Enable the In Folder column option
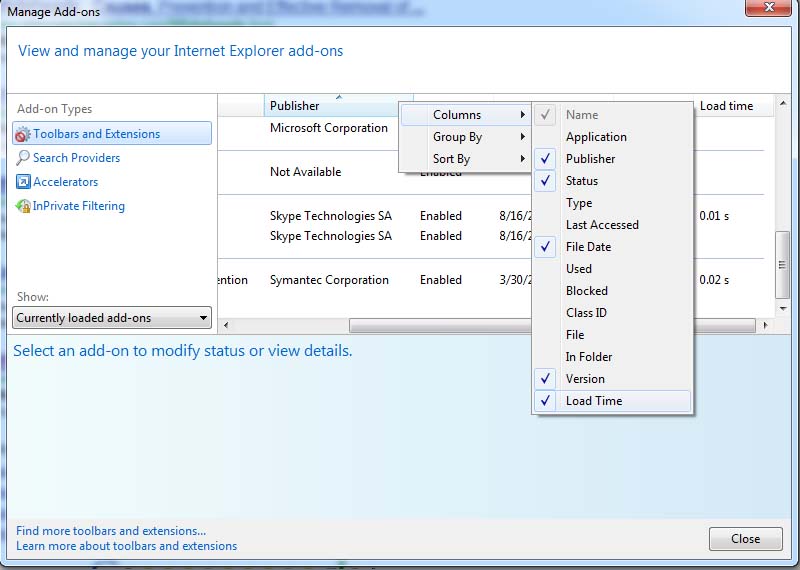 click(x=612, y=356)
